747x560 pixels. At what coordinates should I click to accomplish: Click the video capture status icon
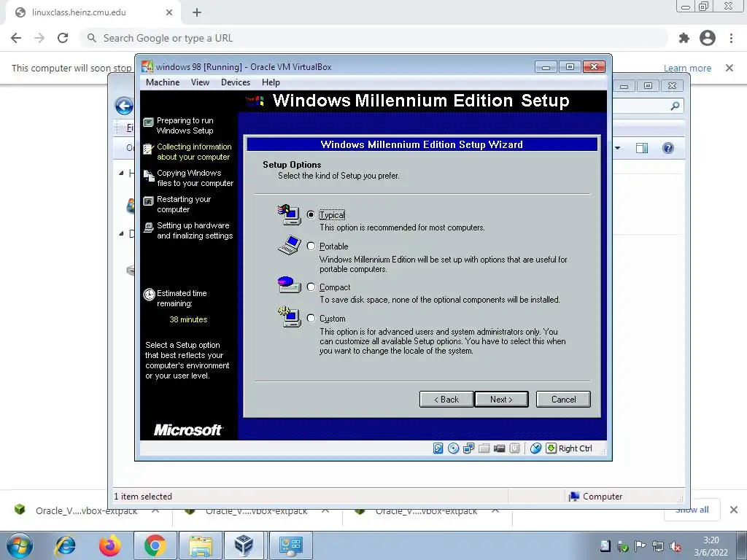[499, 448]
